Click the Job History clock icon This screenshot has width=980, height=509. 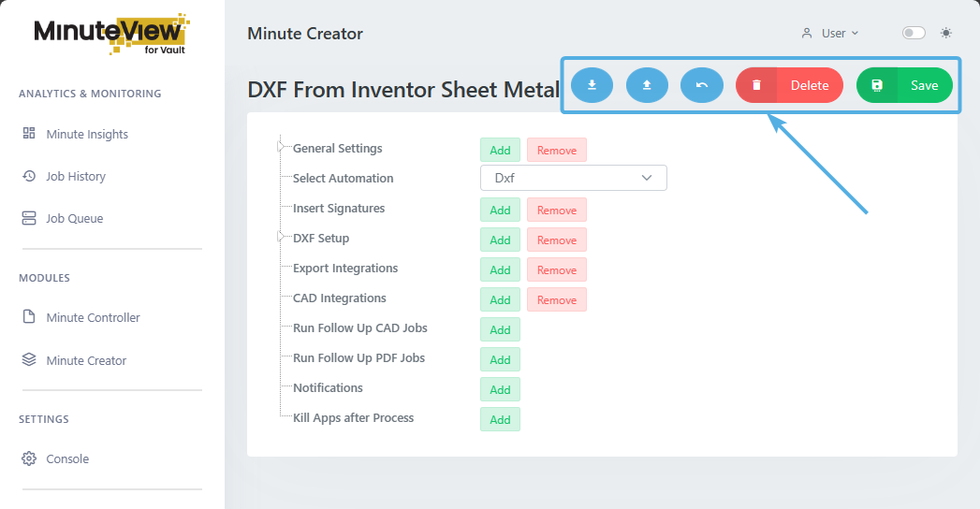pos(29,176)
